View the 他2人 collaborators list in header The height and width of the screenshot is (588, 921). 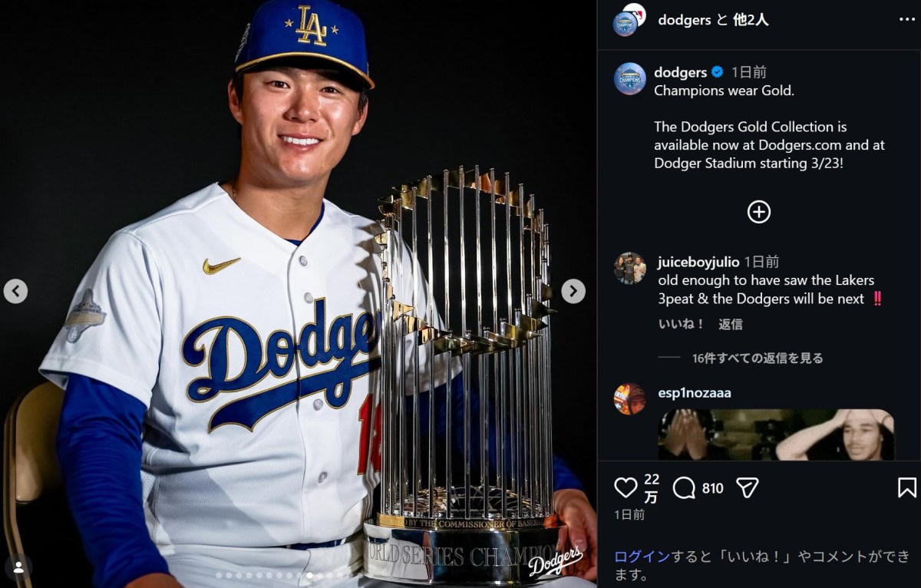[751, 20]
